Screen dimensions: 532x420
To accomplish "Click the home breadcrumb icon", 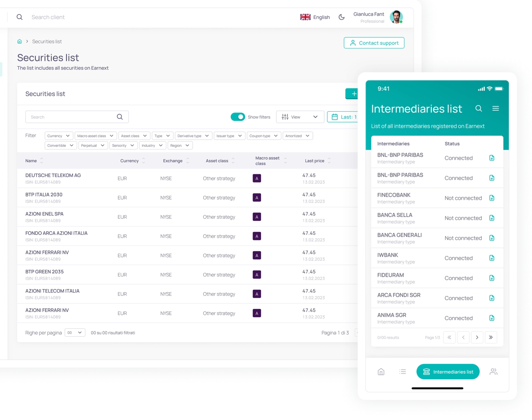I will coord(19,41).
